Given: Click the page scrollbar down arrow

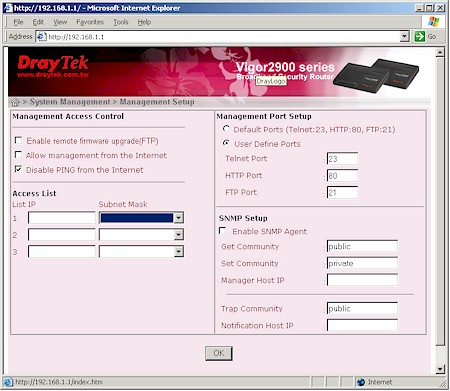Looking at the screenshot, I should [x=440, y=369].
